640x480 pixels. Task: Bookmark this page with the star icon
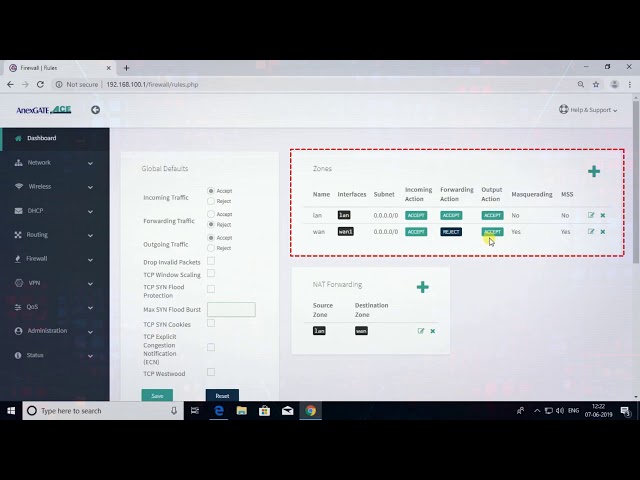[596, 84]
